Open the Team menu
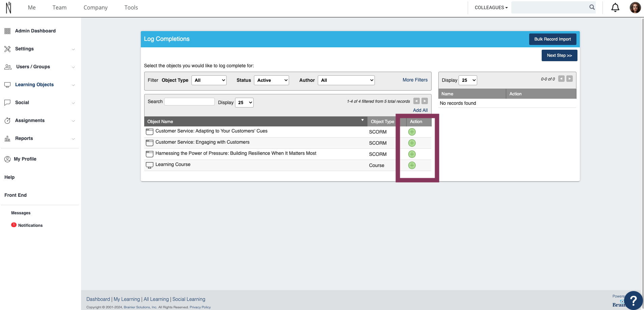644x310 pixels. (x=59, y=7)
